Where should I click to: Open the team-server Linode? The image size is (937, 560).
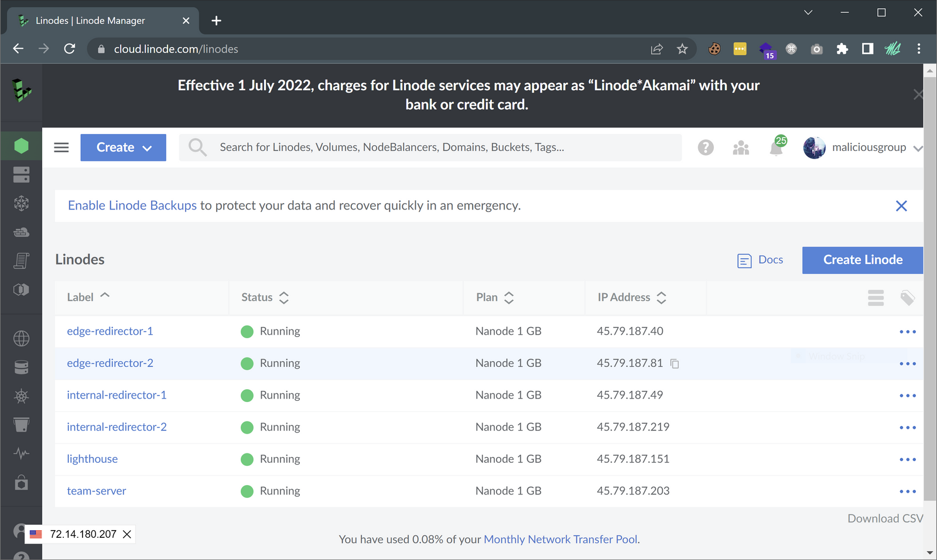97,491
